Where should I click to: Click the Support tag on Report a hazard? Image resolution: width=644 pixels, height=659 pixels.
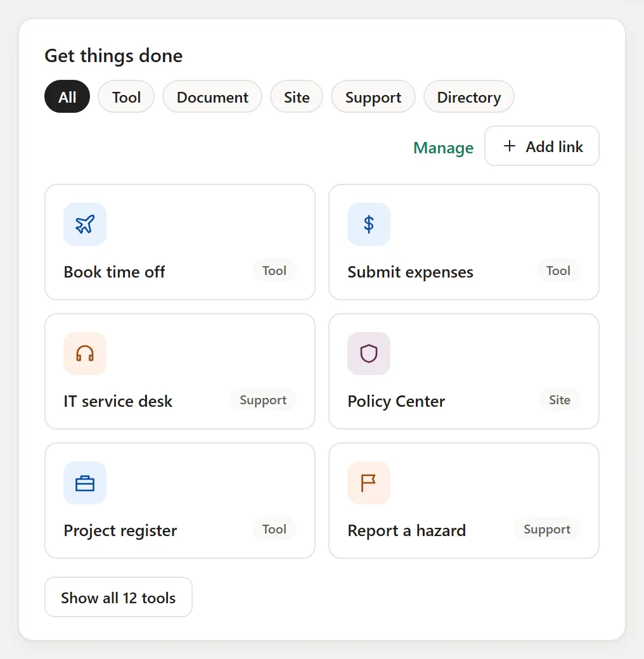[547, 530]
